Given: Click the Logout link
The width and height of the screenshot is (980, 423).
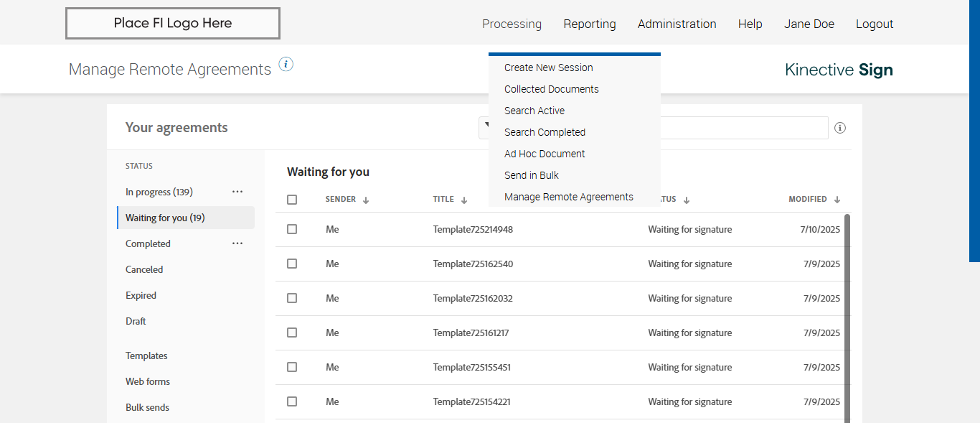Looking at the screenshot, I should [x=875, y=24].
